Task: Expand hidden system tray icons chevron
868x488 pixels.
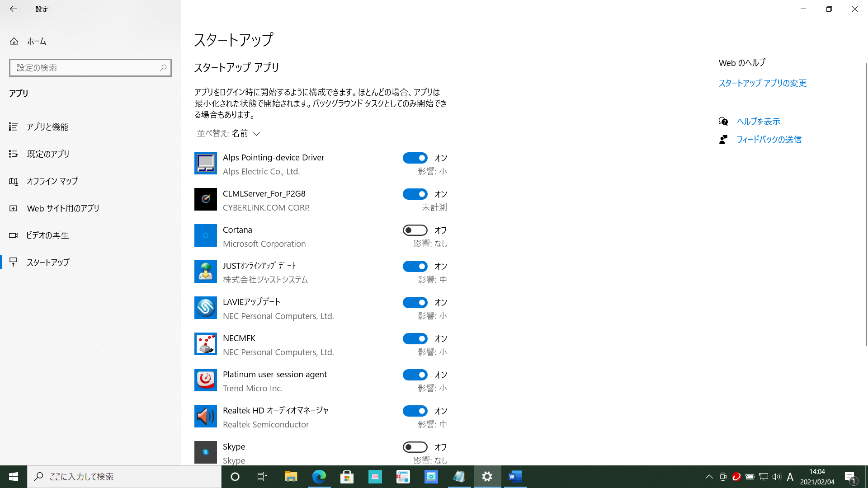Action: (709, 477)
